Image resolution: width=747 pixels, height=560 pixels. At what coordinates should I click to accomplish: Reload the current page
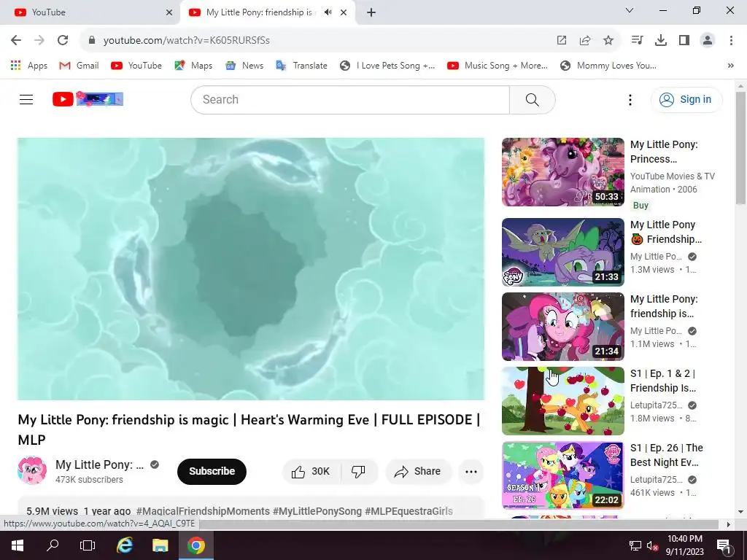(x=63, y=40)
